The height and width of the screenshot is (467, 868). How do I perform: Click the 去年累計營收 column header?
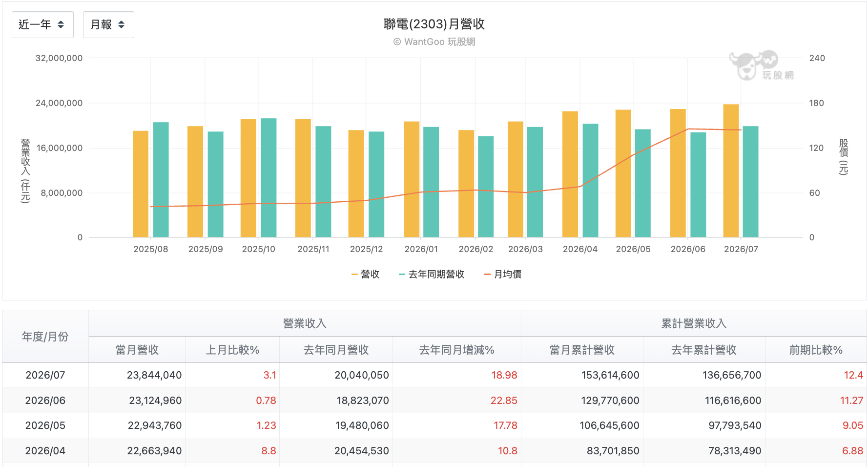pos(704,350)
